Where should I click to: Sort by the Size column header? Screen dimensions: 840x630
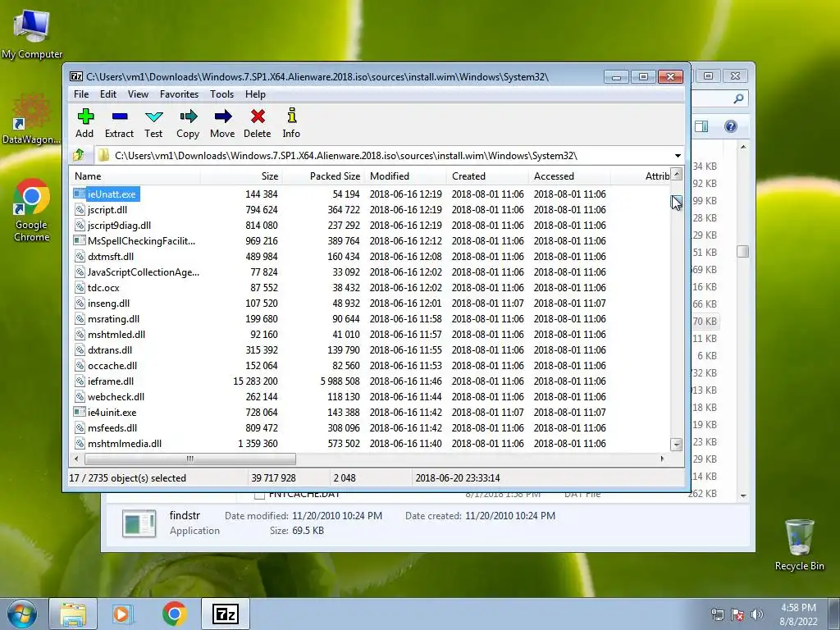point(242,176)
